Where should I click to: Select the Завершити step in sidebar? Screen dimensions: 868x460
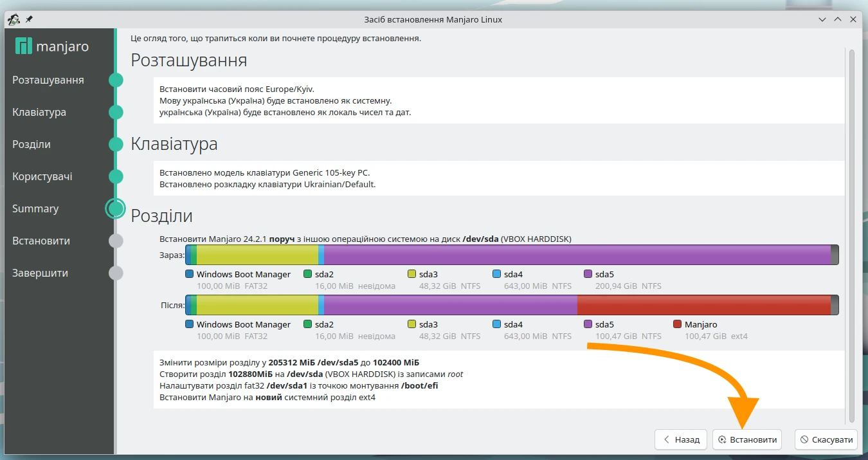(x=41, y=273)
